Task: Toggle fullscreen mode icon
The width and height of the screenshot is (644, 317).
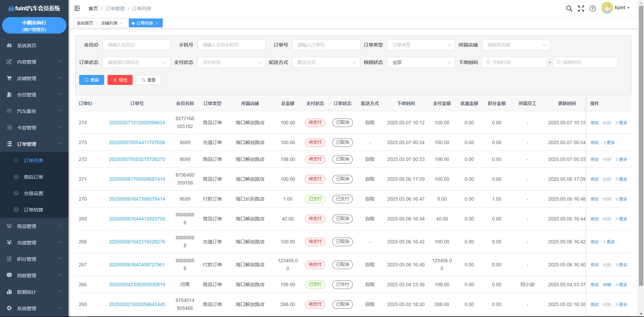Action: 581,9
